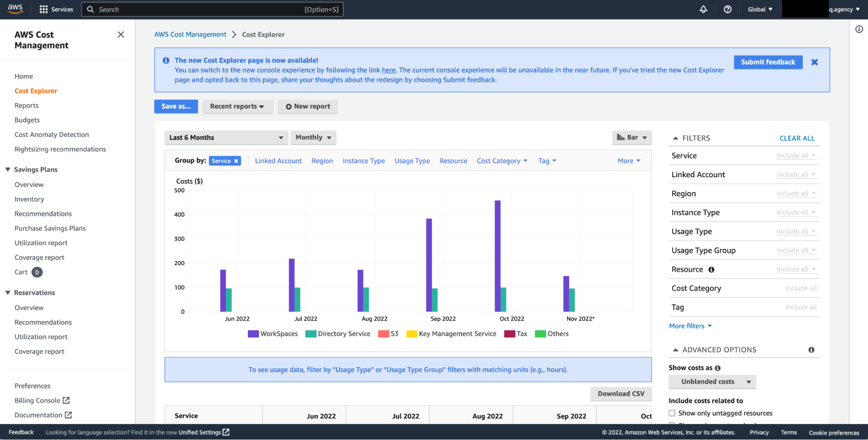Go to AWS Cost Management breadcrumb

pos(190,34)
